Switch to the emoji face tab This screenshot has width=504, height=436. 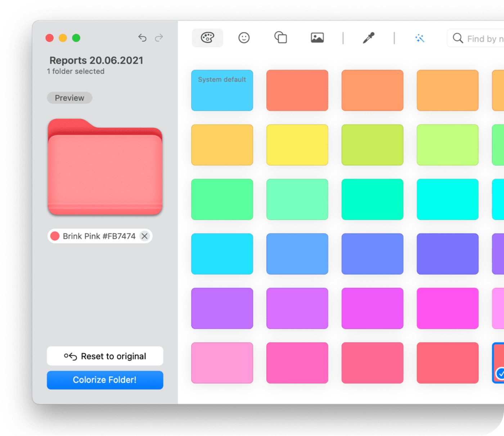point(244,38)
